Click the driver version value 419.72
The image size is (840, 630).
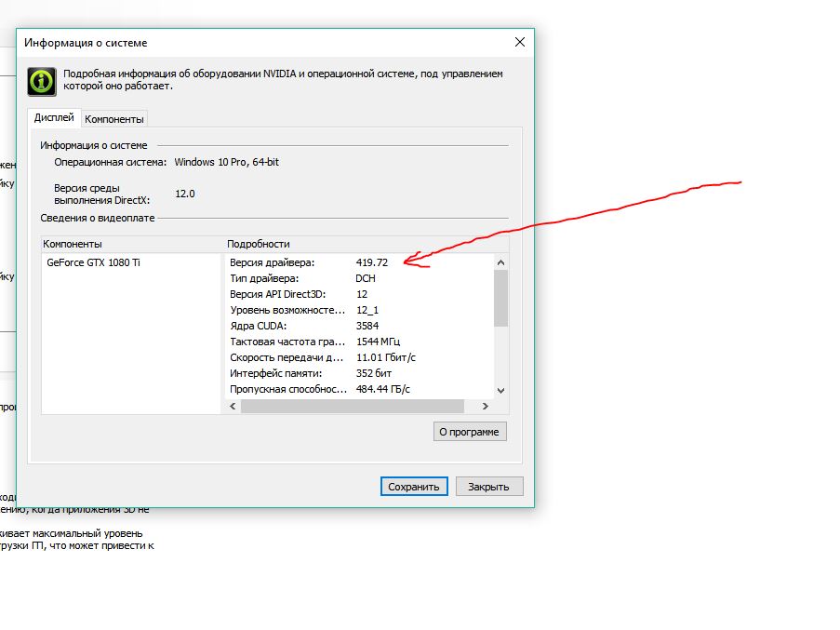[372, 262]
